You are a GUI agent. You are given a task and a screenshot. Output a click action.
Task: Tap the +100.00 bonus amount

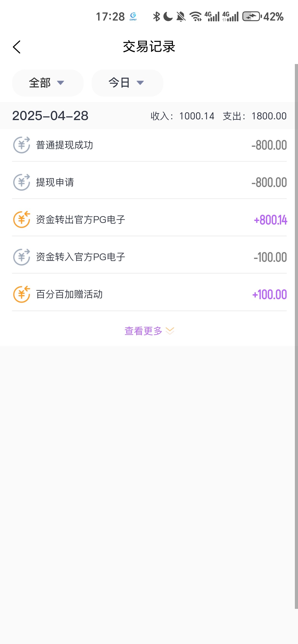coord(270,295)
